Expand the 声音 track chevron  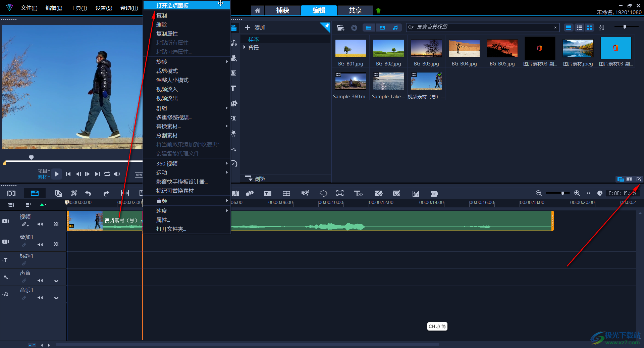pos(56,281)
